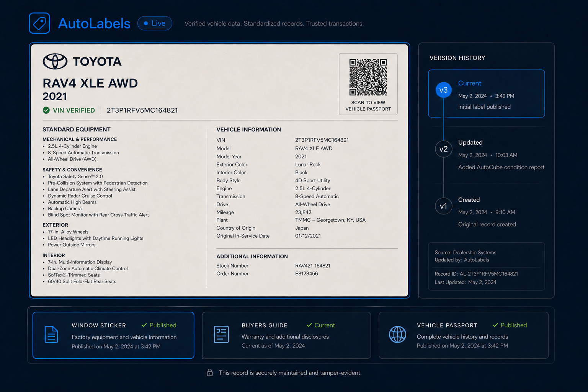The height and width of the screenshot is (392, 588).
Task: Click "Dual-Zone Automatic Climate Control" item
Action: [x=88, y=269]
